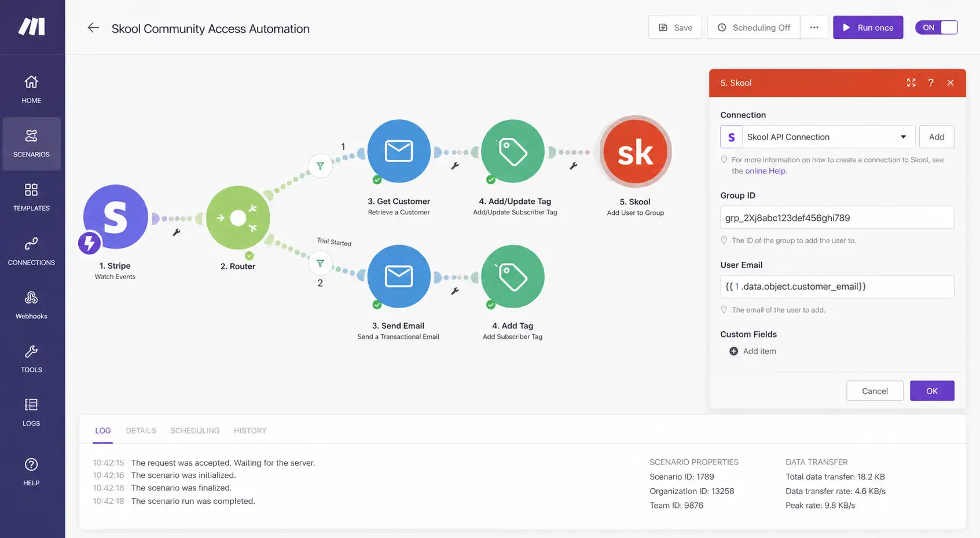
Task: Open help for the Skool module panel
Action: (x=931, y=83)
